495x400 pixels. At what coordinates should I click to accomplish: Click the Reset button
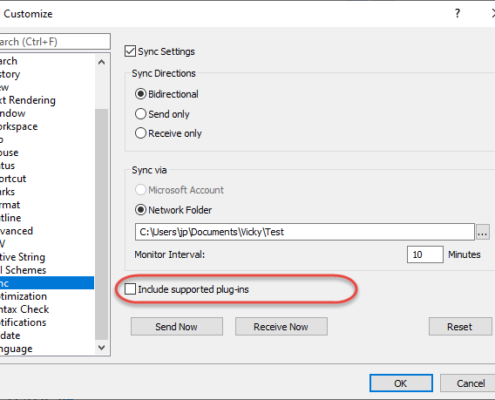click(460, 327)
